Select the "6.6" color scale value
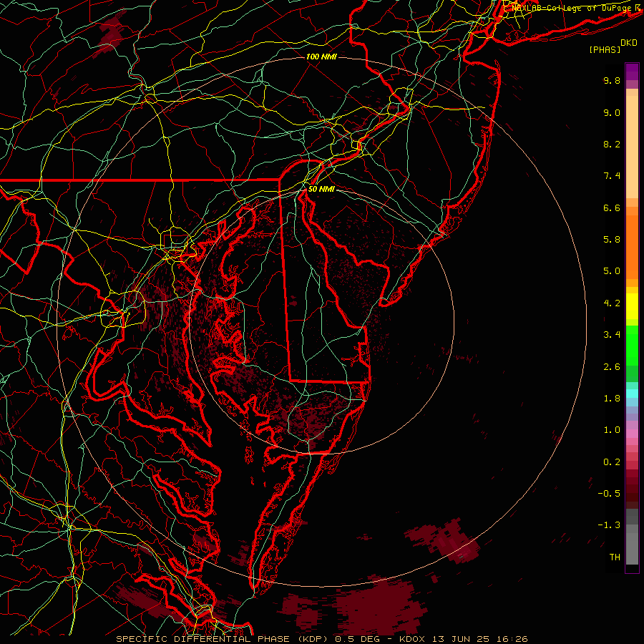Viewport: 644px width, 644px height. point(612,208)
